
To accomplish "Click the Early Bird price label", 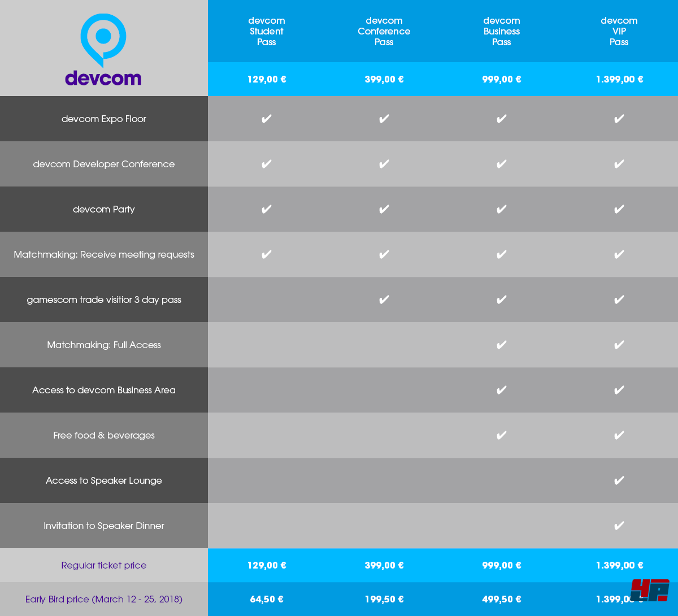I will pos(104,599).
